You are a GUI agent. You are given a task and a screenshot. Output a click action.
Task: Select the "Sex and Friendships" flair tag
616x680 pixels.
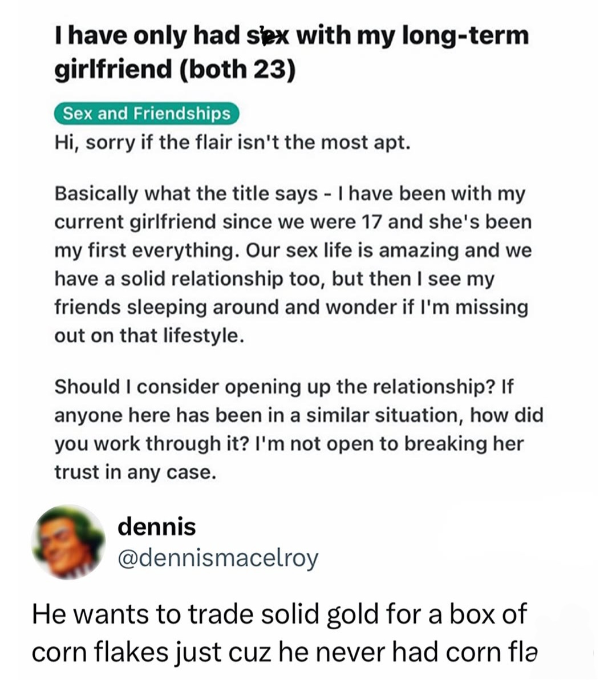click(x=146, y=114)
